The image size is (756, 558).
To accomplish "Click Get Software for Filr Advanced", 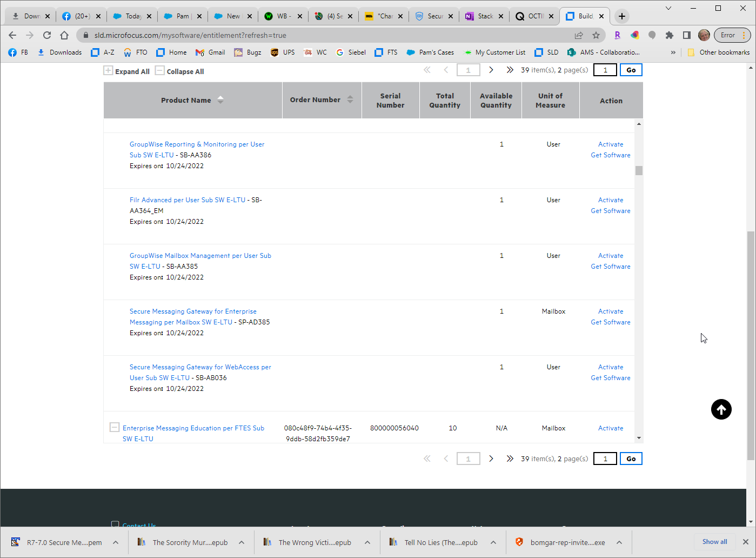I will pos(610,211).
